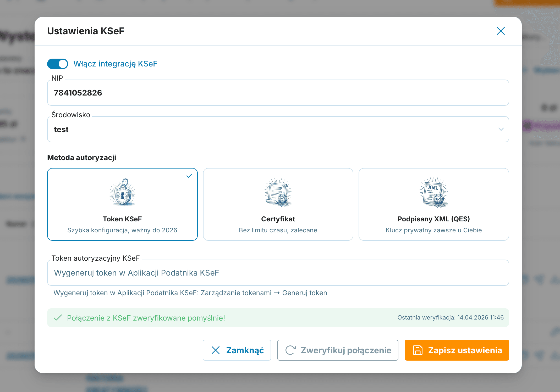Focus the Token autoryzacyjny KSeF field
The height and width of the screenshot is (392, 560).
(x=278, y=273)
